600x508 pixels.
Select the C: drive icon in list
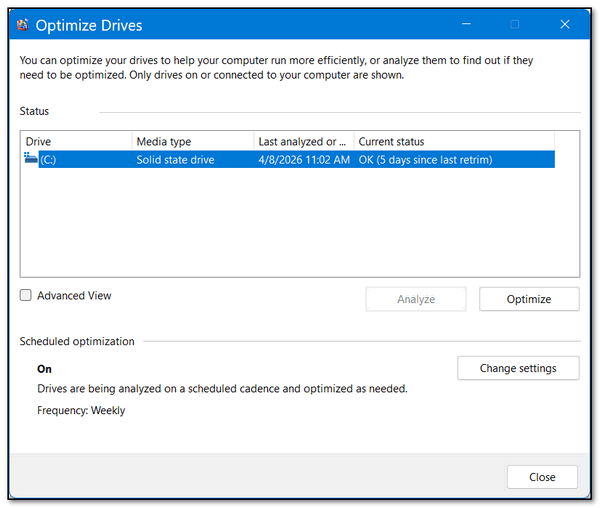pos(30,159)
